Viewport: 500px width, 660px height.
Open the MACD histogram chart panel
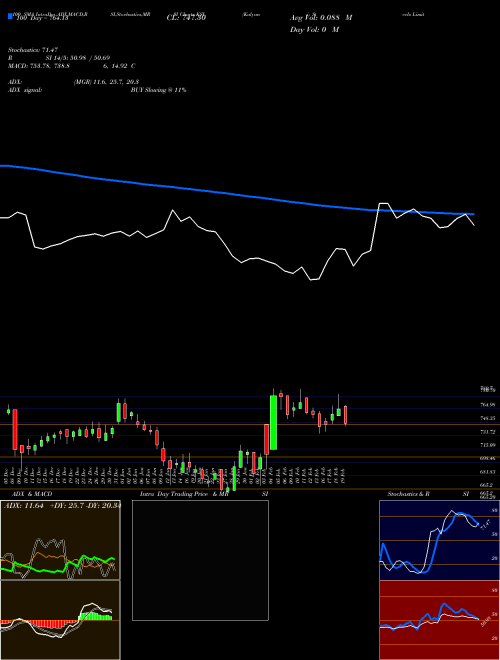[60, 620]
